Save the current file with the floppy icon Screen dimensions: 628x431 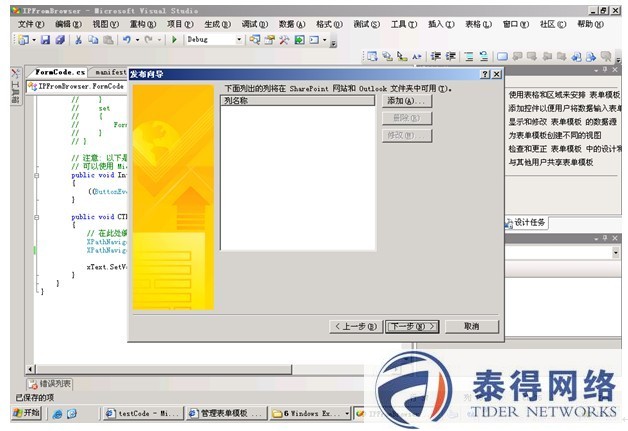point(45,40)
